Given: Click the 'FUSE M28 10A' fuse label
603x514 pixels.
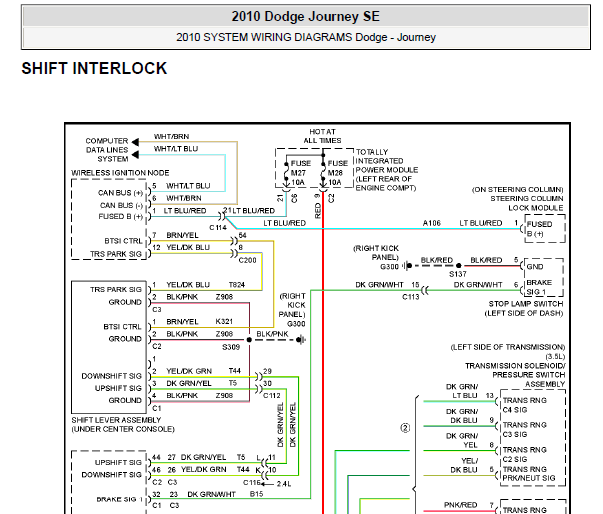Looking at the screenshot, I should [337, 173].
